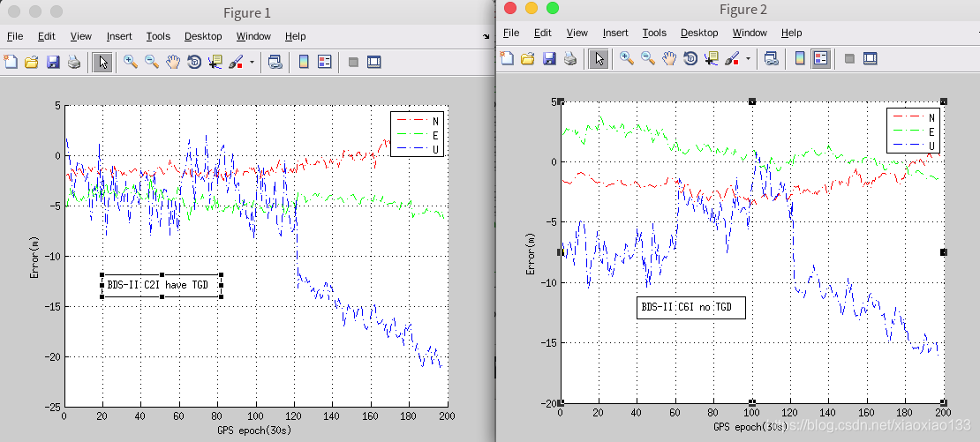This screenshot has width=980, height=442.
Task: Insert colorbar in Figure 1
Action: point(305,62)
